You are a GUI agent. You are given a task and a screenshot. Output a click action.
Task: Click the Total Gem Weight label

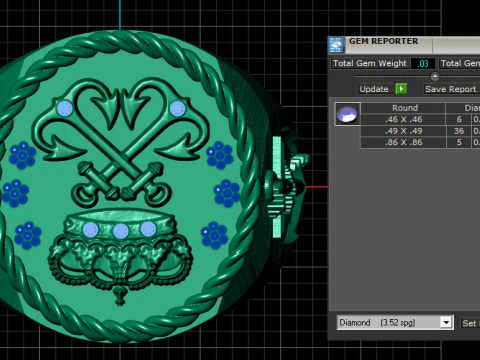coord(370,63)
